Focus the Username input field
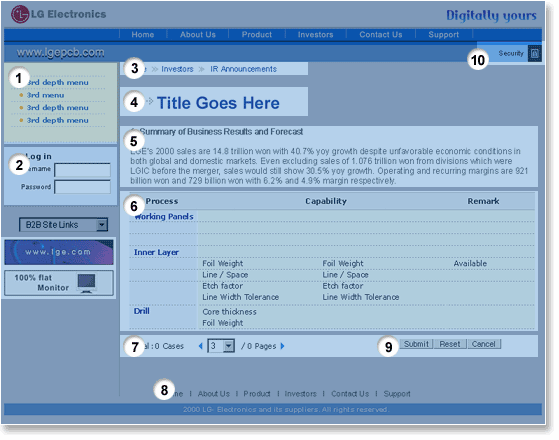The width and height of the screenshot is (559, 440). tap(82, 170)
